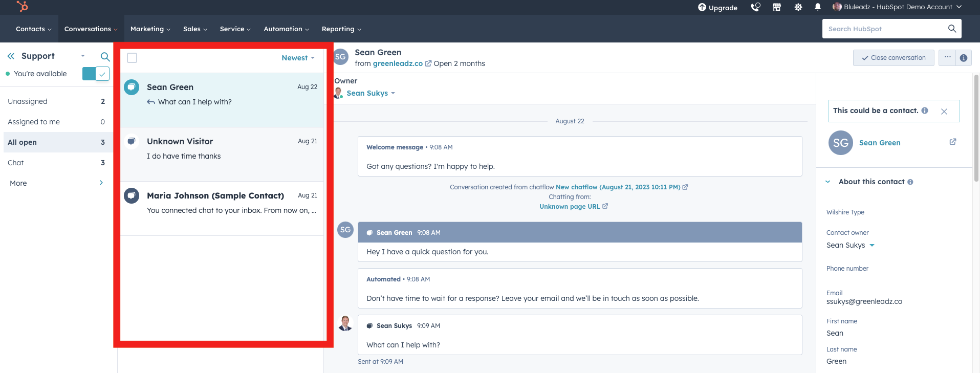Click the right sidebar vertical scrollbar
Screen dimensions: 980x373
point(976,128)
